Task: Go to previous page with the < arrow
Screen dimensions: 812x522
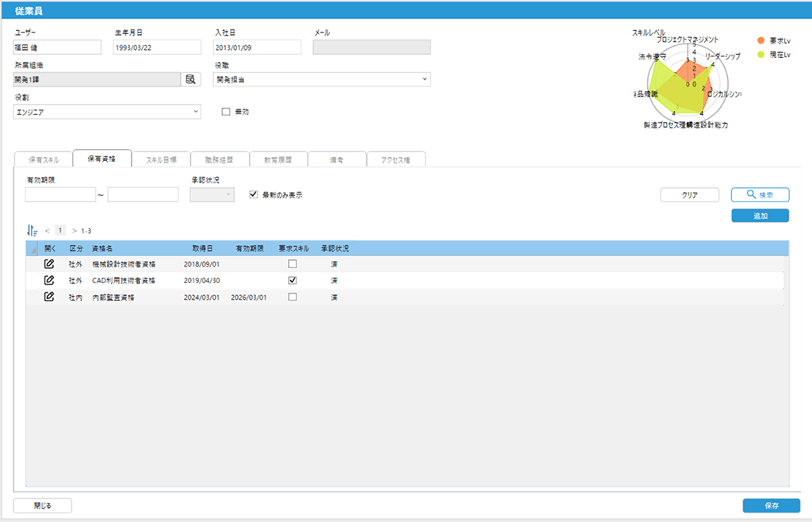Action: (47, 231)
